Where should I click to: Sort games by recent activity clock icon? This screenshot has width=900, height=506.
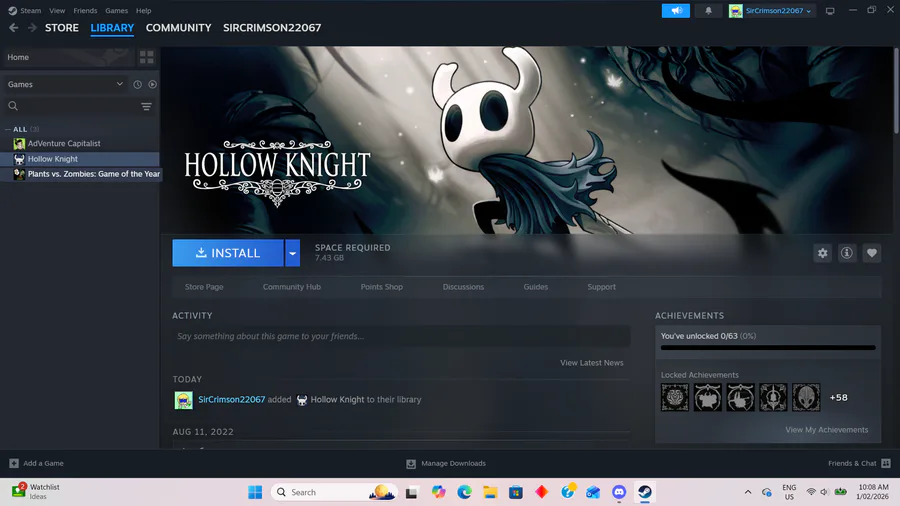coord(137,84)
